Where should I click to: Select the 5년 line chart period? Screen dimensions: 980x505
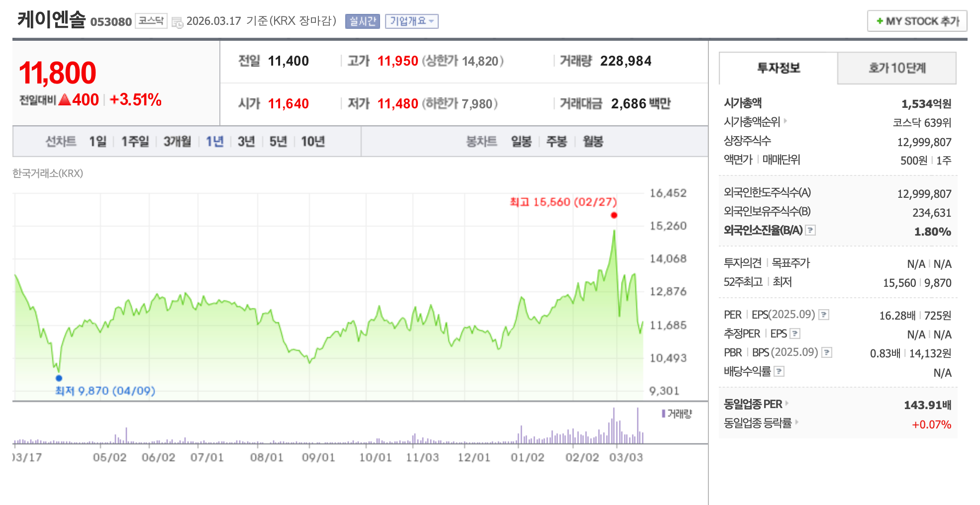(278, 142)
